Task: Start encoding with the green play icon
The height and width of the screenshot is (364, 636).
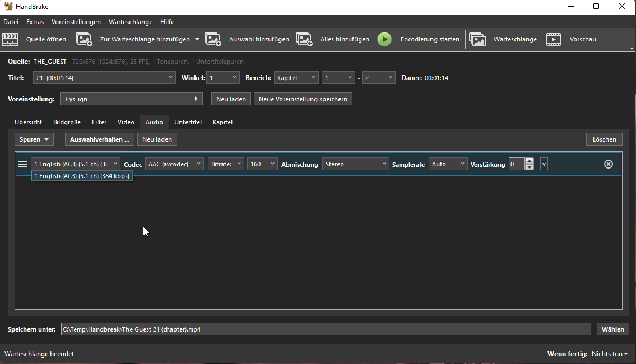Action: click(x=384, y=39)
